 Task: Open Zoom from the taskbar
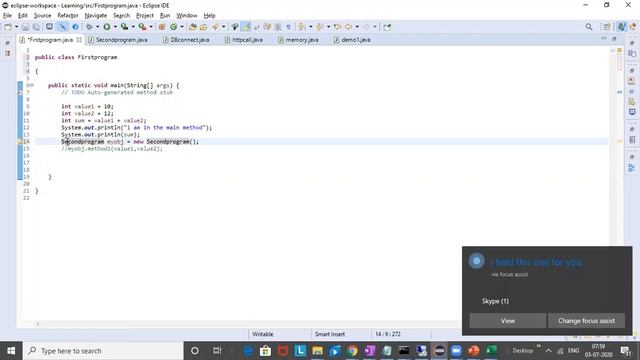[x=456, y=351]
